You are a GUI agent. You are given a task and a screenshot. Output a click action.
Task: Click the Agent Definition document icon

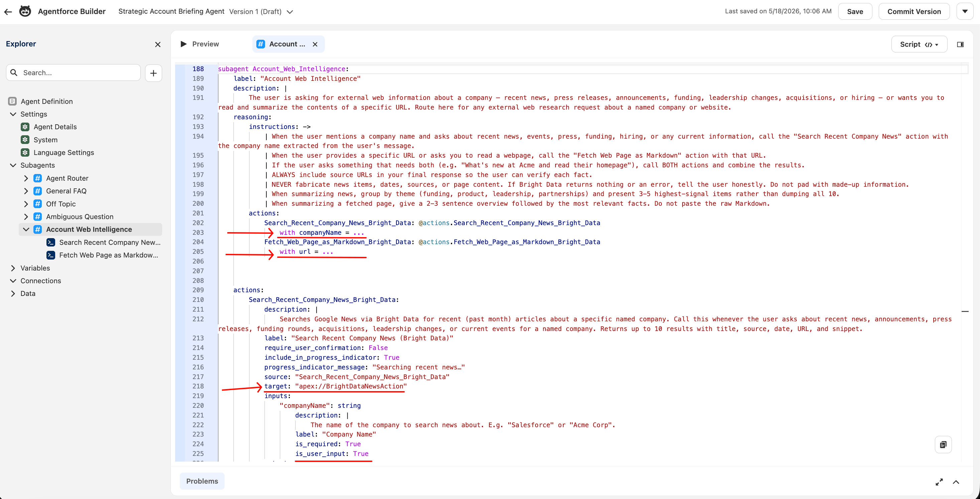(x=12, y=101)
